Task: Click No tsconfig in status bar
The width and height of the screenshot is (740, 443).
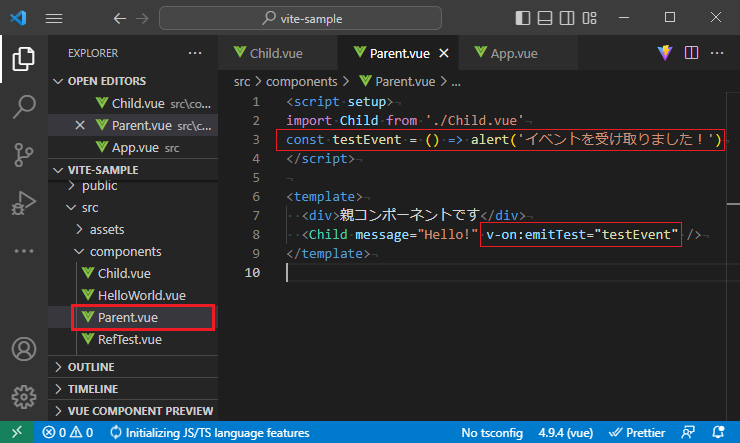Action: pyautogui.click(x=492, y=432)
